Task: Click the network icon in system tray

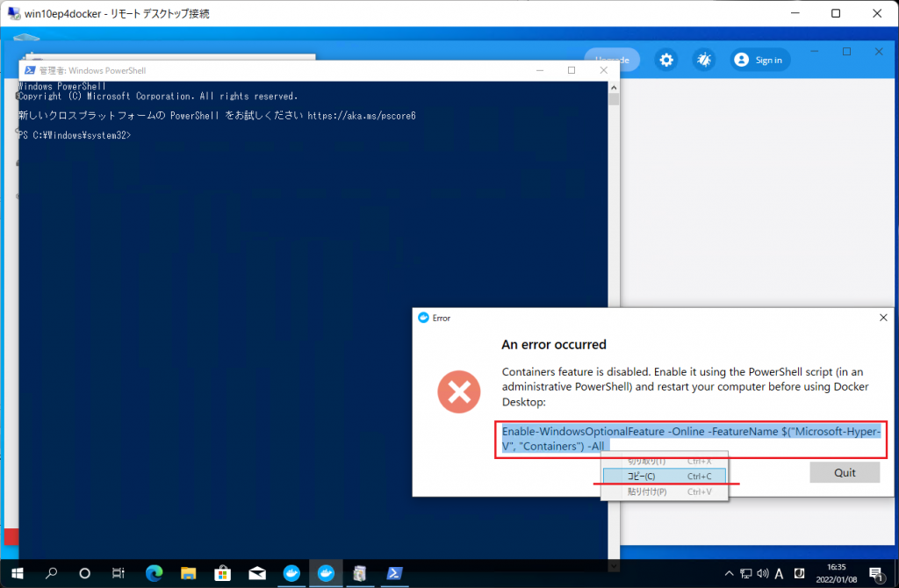Action: coord(746,573)
